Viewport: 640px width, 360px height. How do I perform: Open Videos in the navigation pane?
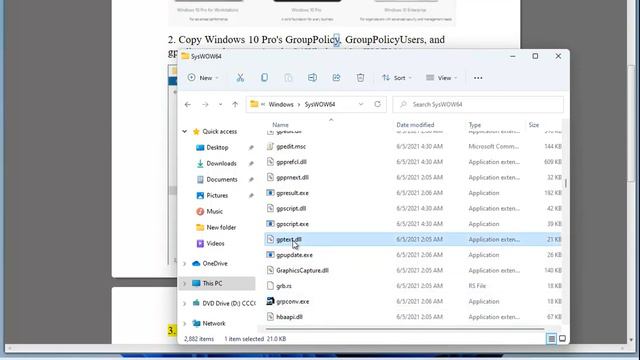(x=215, y=243)
